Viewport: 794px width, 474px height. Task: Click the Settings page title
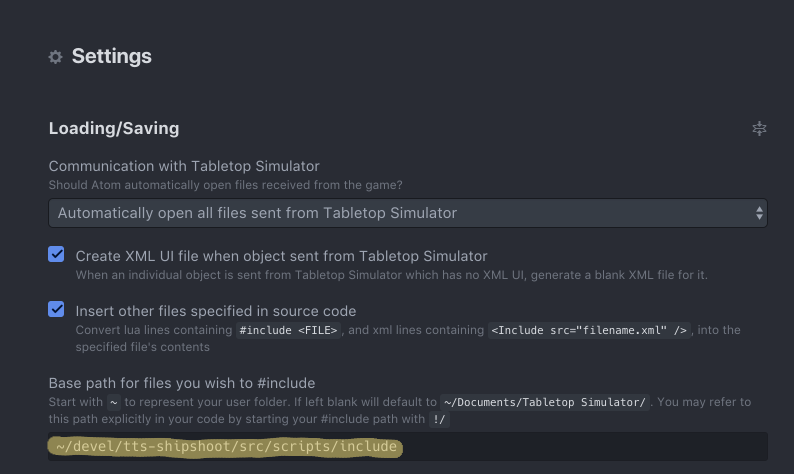111,56
